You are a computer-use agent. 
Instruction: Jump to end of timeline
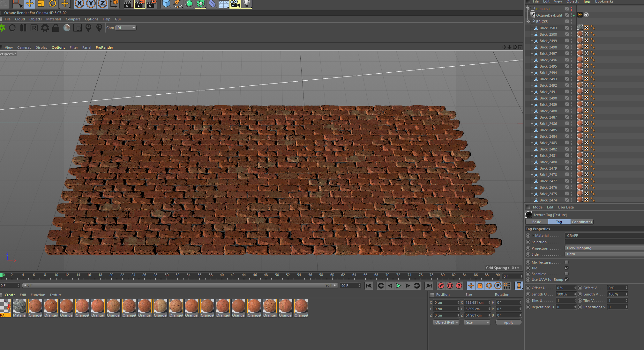tap(429, 286)
